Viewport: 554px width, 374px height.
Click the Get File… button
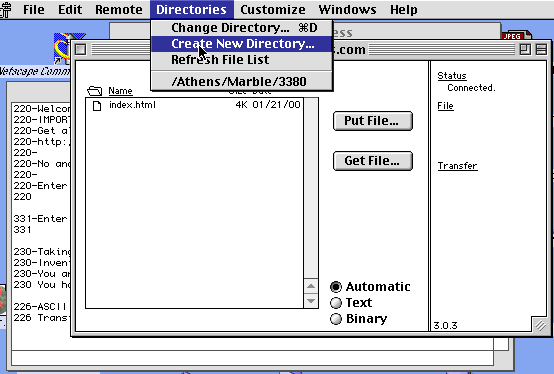(x=372, y=161)
